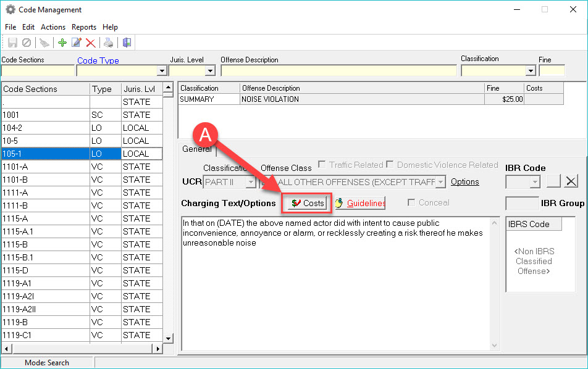Enable the Domestic Violence Related checkbox
Screen dimensions: 588x369
click(x=389, y=165)
